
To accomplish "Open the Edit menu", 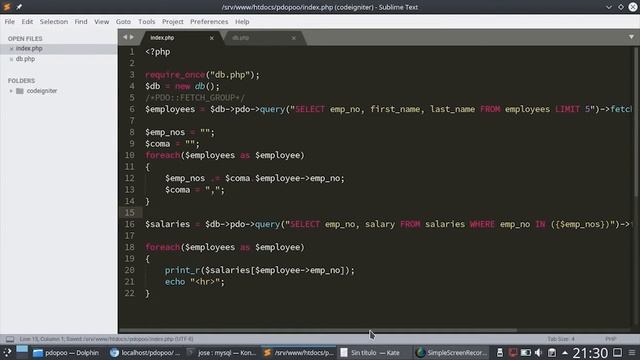I will 27,22.
